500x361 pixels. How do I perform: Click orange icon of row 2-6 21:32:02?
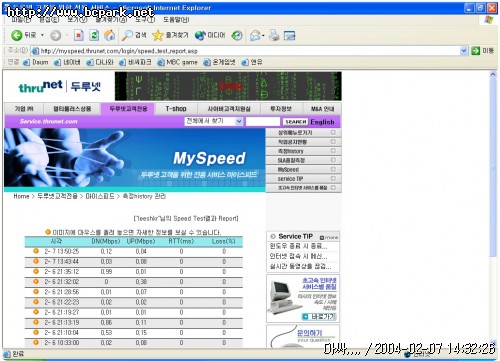coord(36,281)
